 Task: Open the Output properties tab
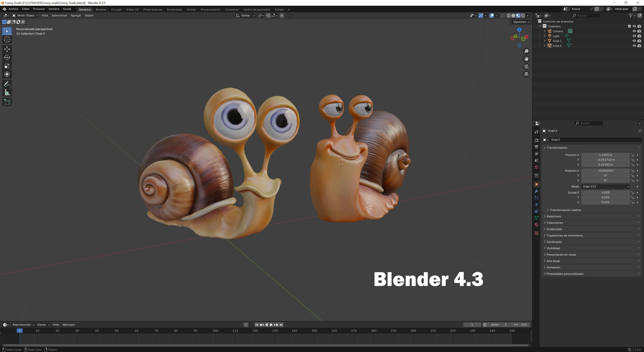coord(536,147)
